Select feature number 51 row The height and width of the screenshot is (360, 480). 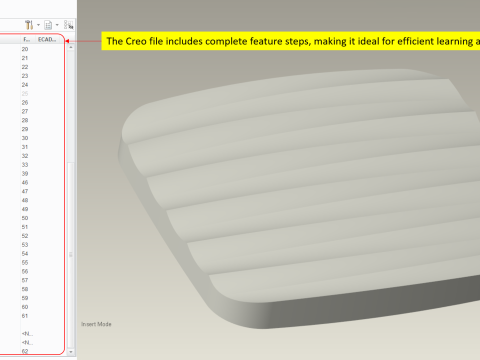[25, 227]
